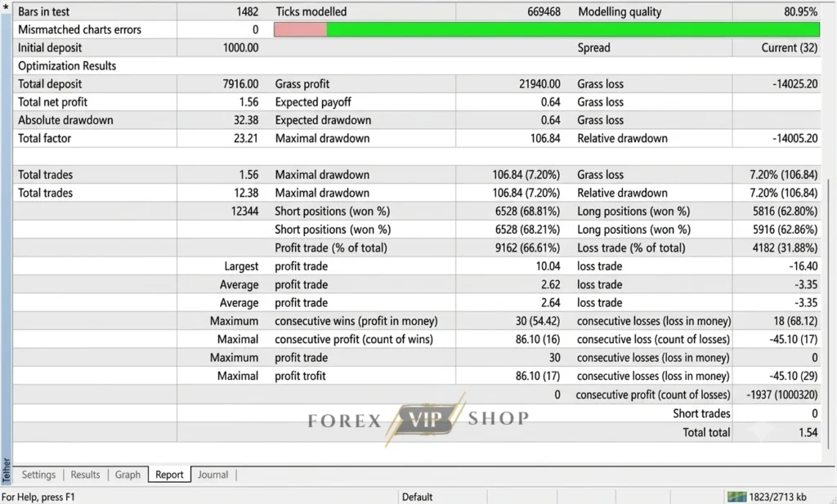The height and width of the screenshot is (504, 837).
Task: Click the green modelling quality bar
Action: click(x=573, y=29)
